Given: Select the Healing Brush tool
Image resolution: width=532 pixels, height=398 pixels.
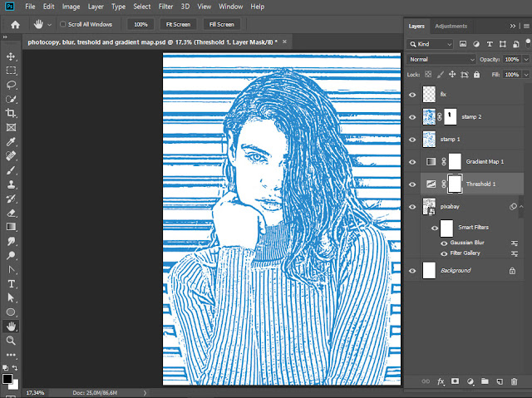Looking at the screenshot, I should (11, 156).
